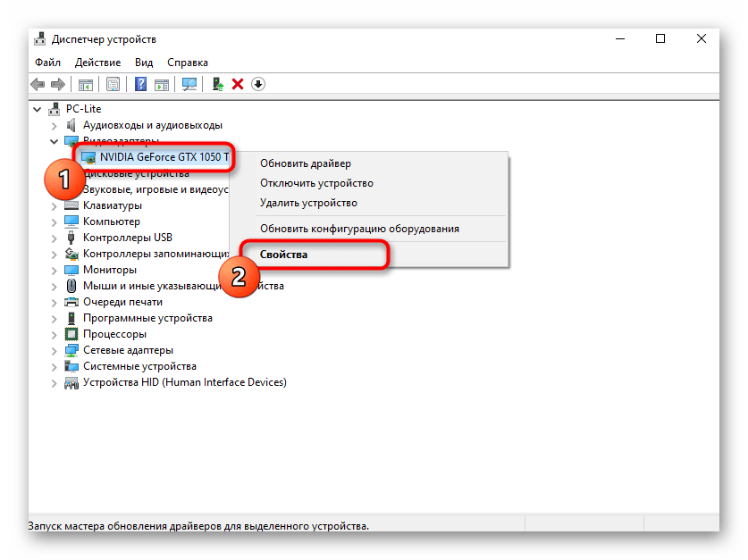Open the Справка menu

point(188,63)
